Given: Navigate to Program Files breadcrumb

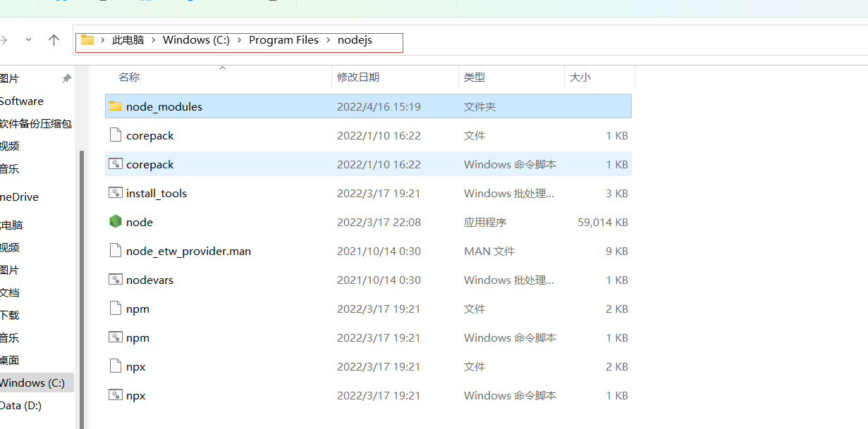Looking at the screenshot, I should coord(283,40).
